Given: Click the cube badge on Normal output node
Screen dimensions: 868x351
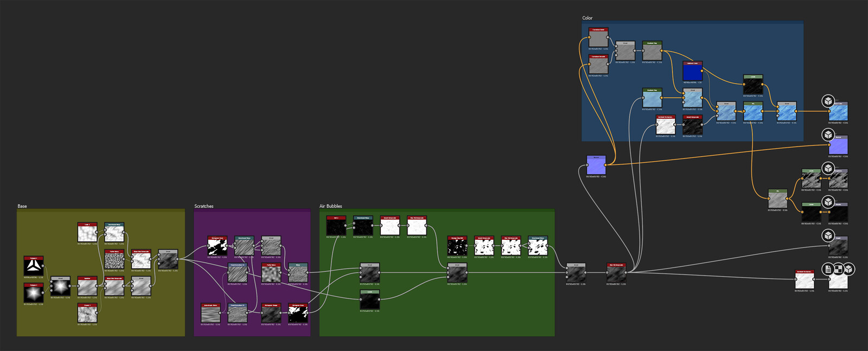Looking at the screenshot, I should (828, 135).
